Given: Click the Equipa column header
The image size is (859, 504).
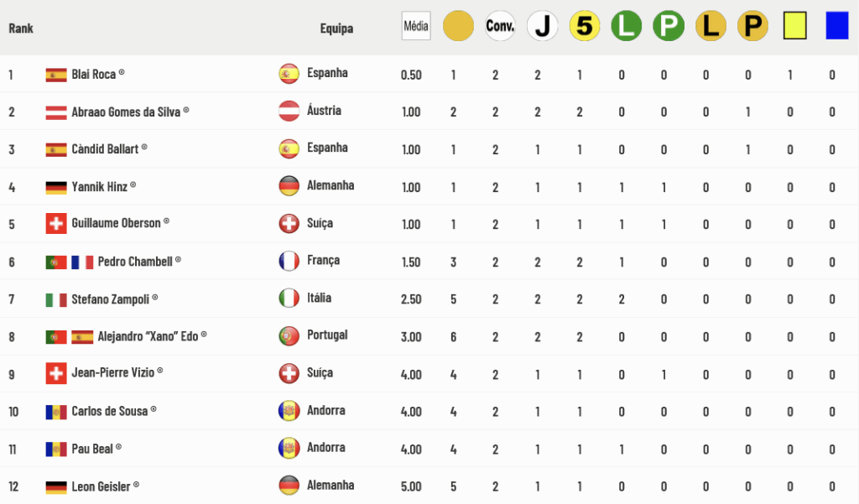Looking at the screenshot, I should coord(336,28).
